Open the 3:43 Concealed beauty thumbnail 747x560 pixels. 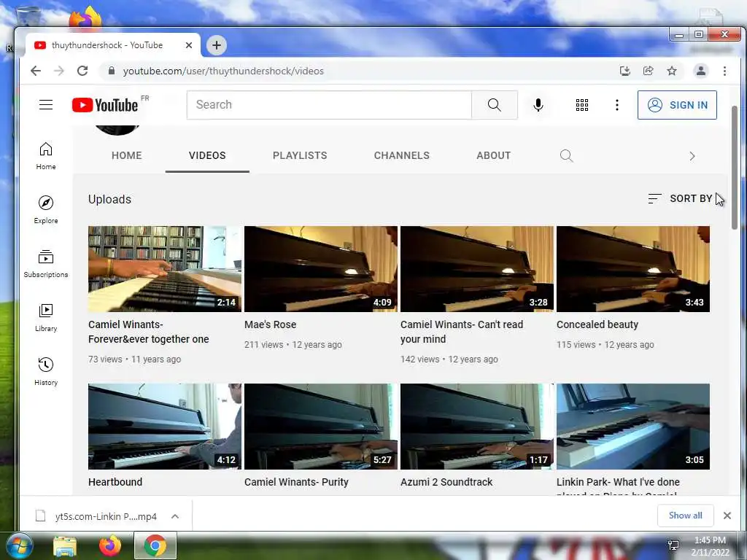pyautogui.click(x=633, y=269)
